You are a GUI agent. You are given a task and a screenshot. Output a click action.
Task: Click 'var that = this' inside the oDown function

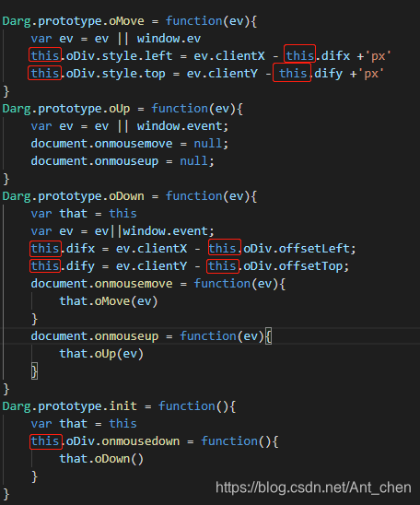[84, 214]
